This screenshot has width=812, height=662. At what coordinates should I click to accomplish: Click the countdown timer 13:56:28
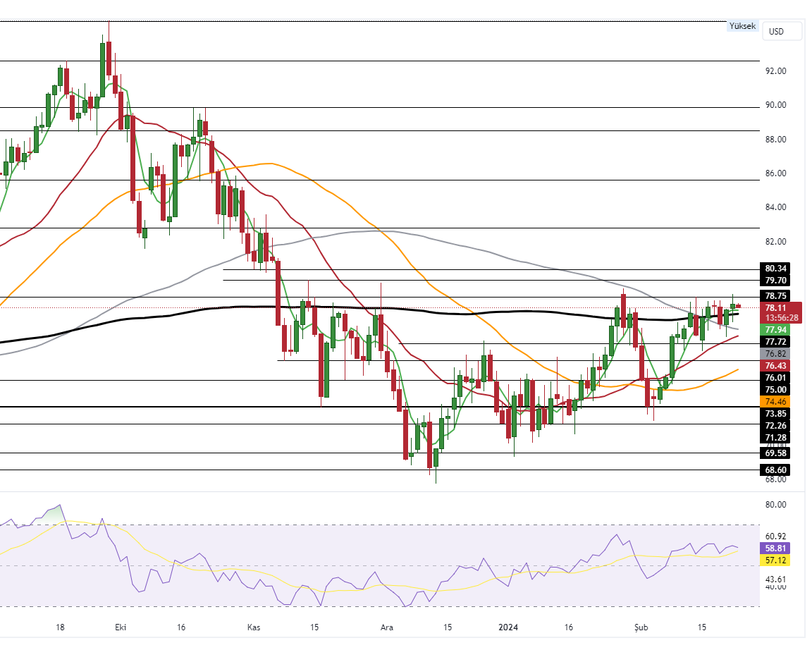782,318
